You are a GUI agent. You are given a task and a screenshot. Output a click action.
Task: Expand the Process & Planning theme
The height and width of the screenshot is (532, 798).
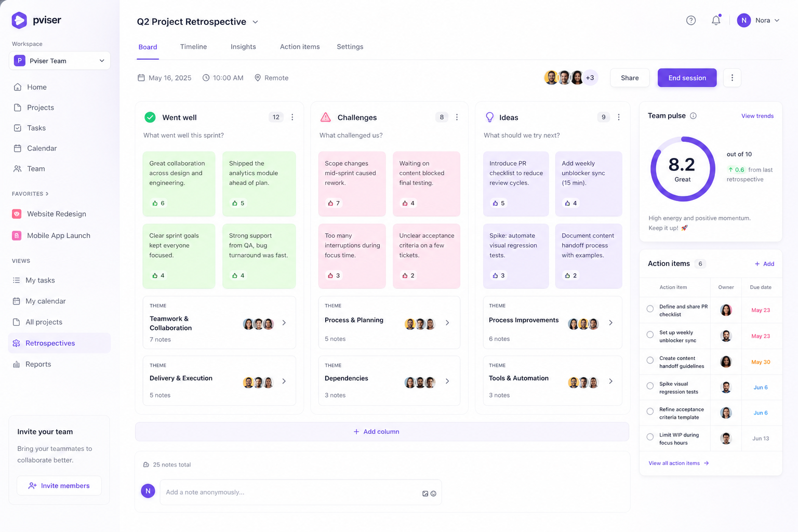[x=447, y=323]
